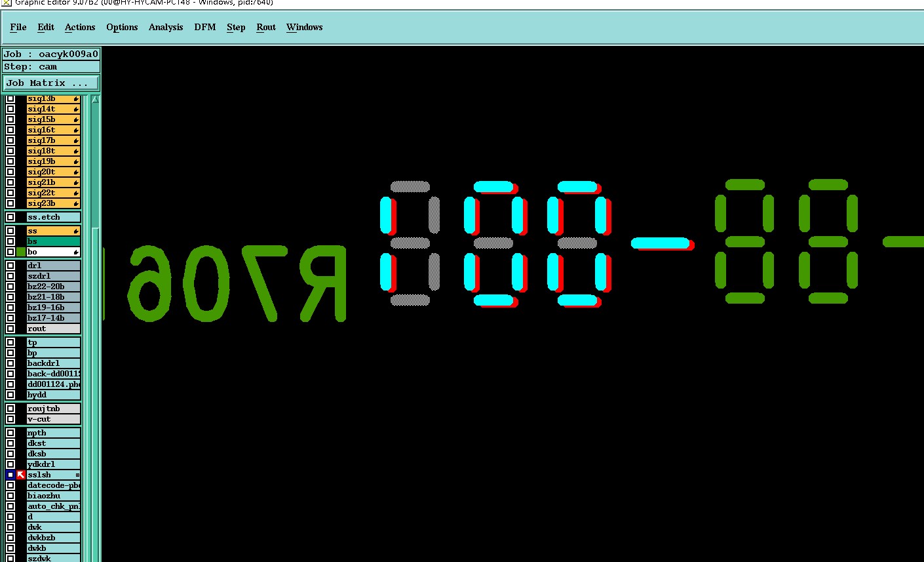Open the Windows menu
The image size is (924, 562).
pos(304,27)
